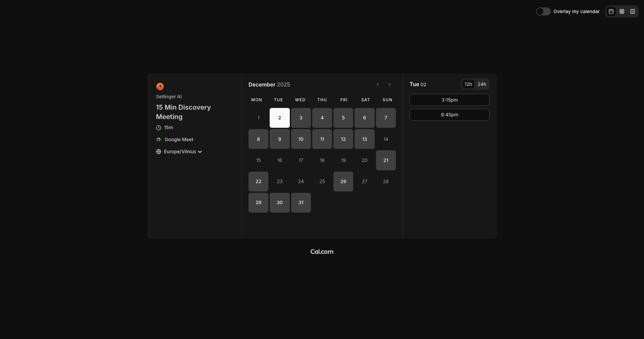Click the 15m duration label

pos(168,127)
